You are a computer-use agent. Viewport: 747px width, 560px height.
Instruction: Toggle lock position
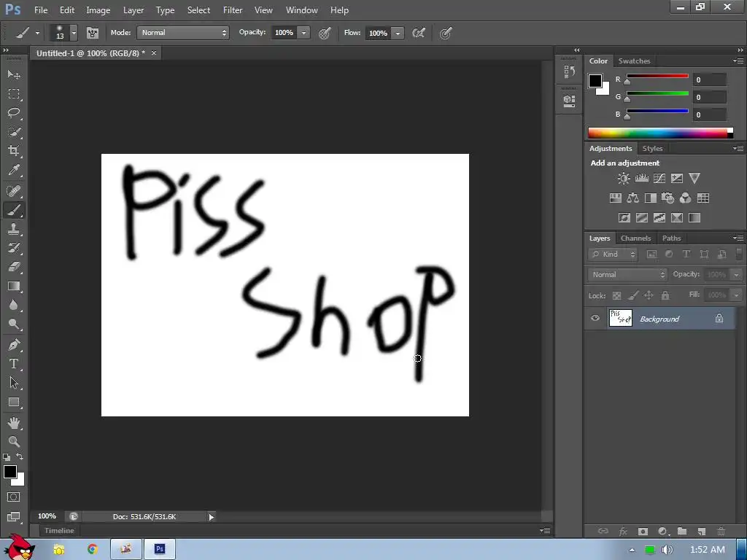click(649, 296)
